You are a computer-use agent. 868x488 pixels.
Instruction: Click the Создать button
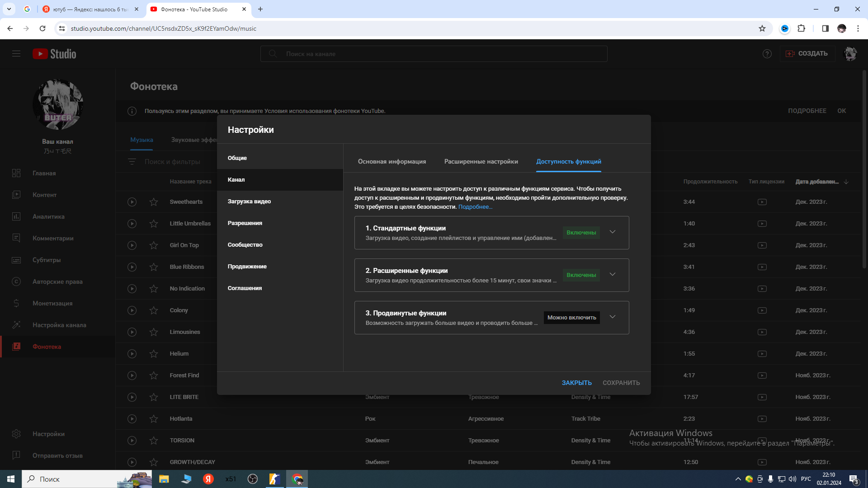807,54
